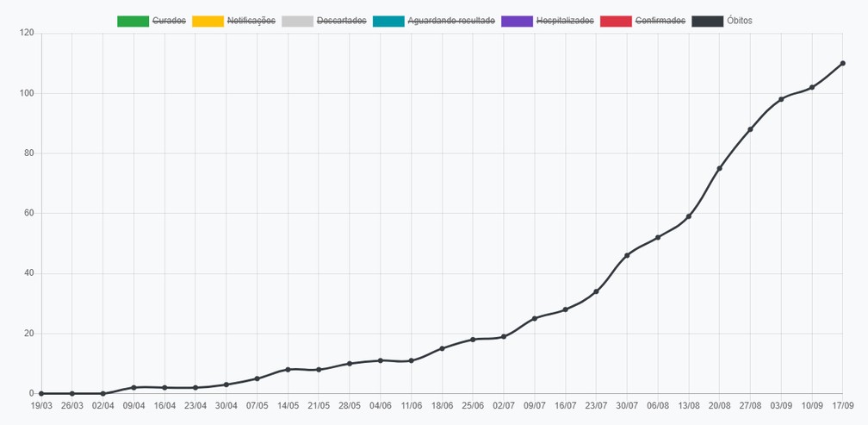Select the data point at 09/04
The width and height of the screenshot is (868, 425).
(x=133, y=387)
